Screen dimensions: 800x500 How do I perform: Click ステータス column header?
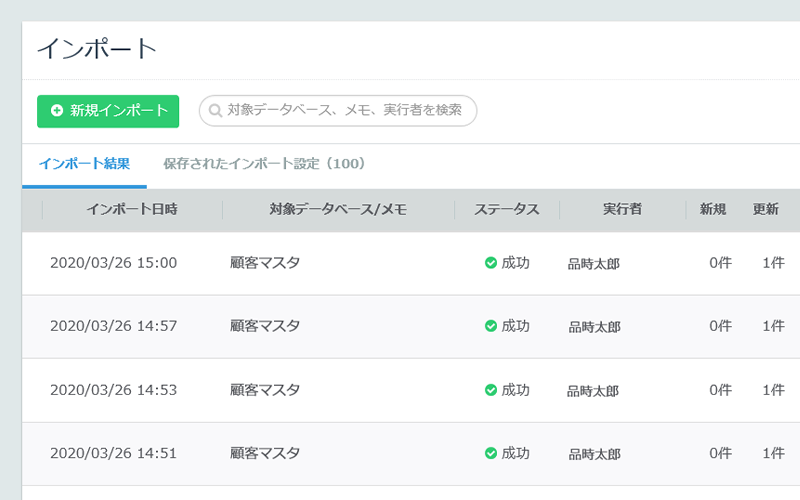[507, 209]
